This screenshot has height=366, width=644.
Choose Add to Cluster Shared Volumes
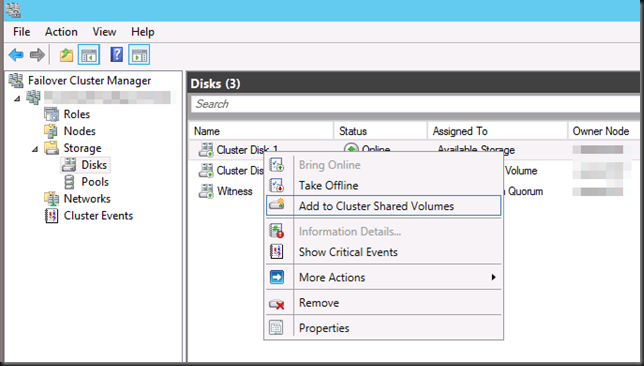click(383, 206)
